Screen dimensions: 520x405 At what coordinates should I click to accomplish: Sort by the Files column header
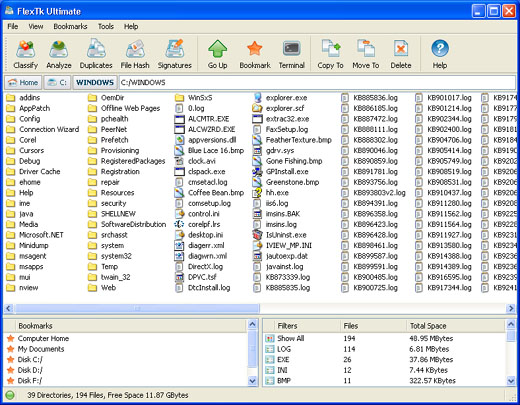pos(373,326)
